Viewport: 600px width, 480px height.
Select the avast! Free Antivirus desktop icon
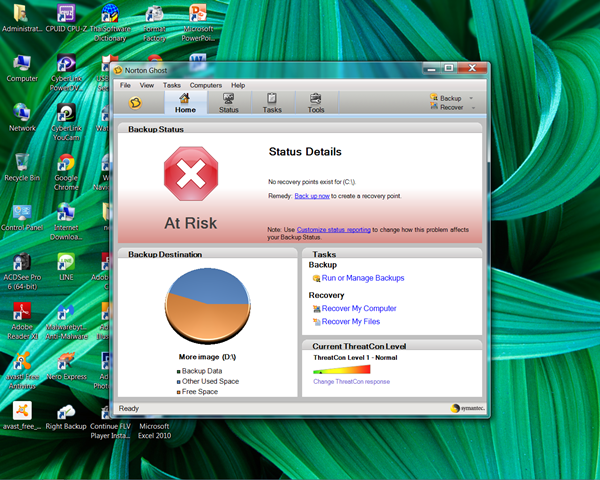[x=22, y=371]
